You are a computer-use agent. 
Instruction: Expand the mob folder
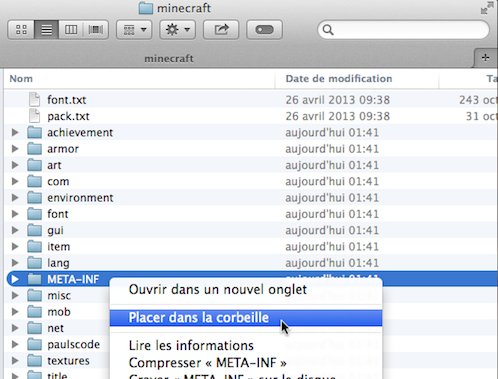(15, 312)
